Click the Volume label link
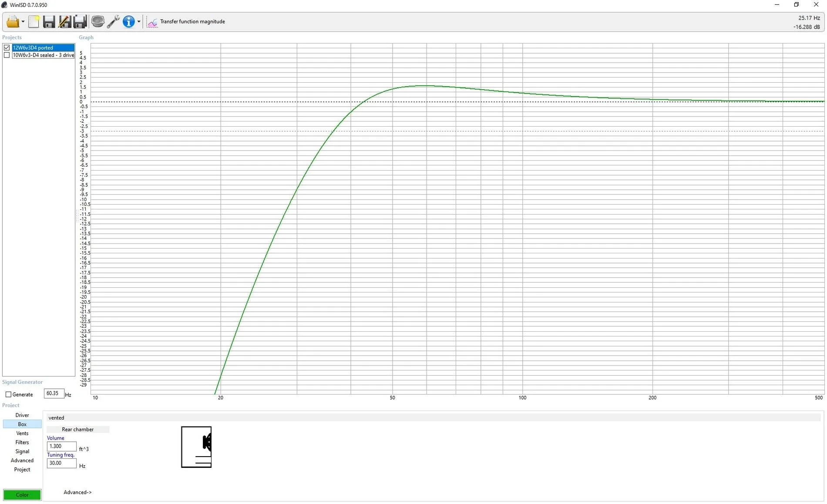Viewport: 827px width, 504px height. coord(56,438)
